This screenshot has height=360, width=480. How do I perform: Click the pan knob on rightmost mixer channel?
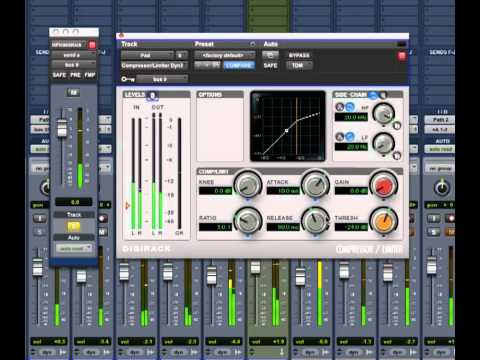coord(442,188)
